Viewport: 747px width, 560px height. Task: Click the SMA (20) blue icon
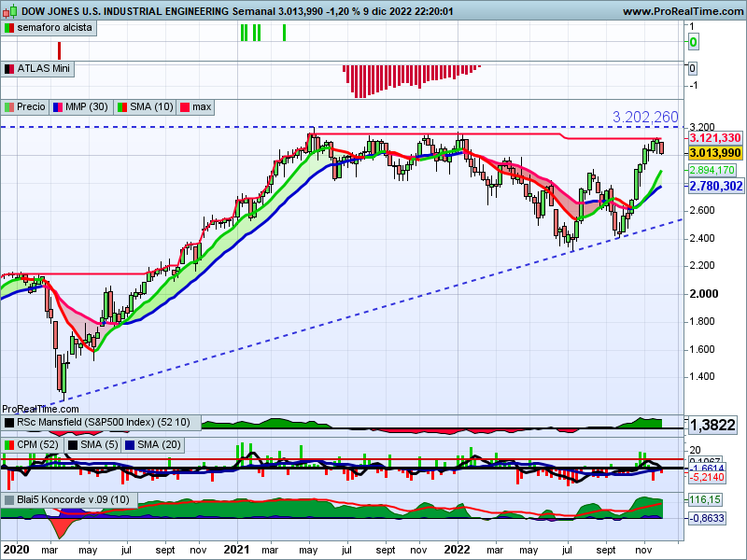(130, 445)
